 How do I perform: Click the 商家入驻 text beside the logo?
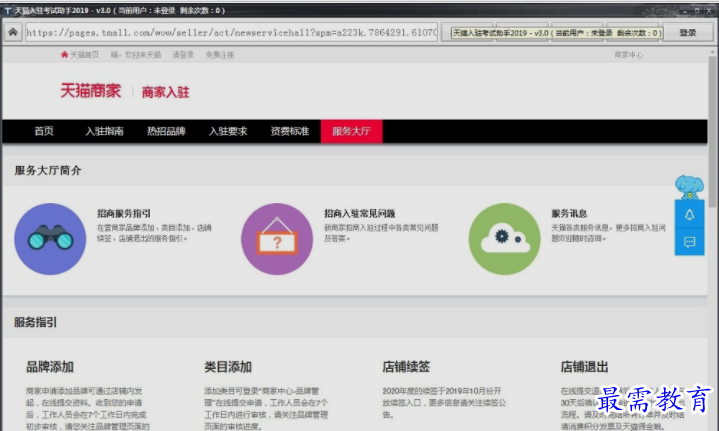pos(166,92)
